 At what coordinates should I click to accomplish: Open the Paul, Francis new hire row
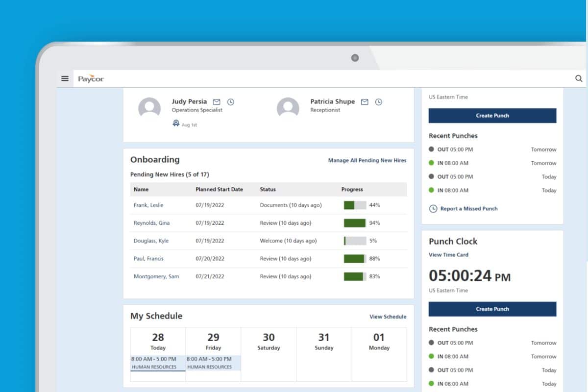tap(269, 259)
